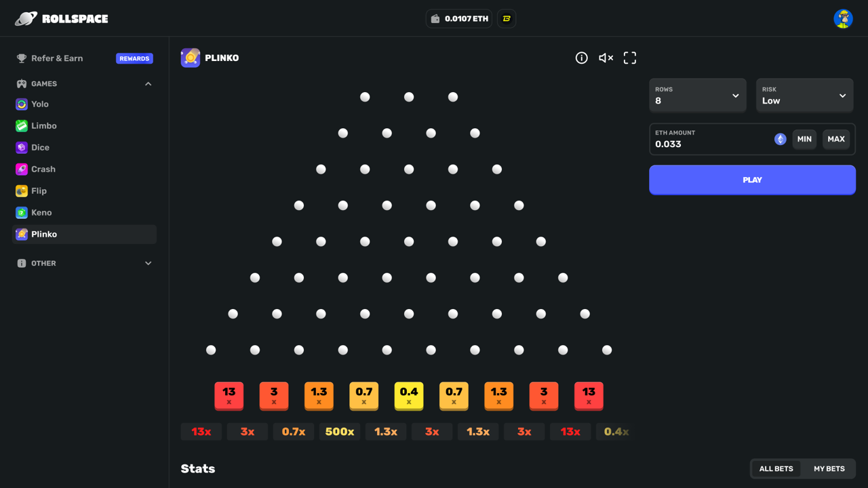Click the Rollspace planet logo
Viewport: 868px width, 488px height.
pos(26,19)
